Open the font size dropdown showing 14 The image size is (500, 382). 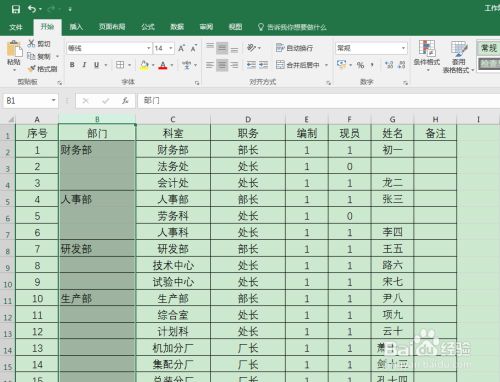tap(171, 48)
